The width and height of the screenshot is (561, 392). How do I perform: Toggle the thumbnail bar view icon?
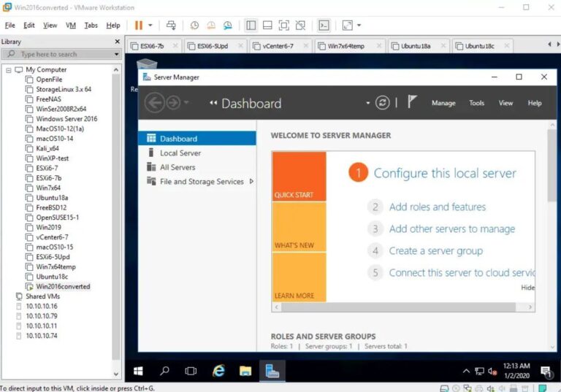[267, 25]
